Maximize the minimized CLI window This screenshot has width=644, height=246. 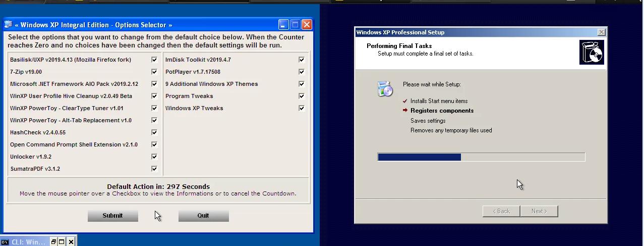pyautogui.click(x=62, y=242)
